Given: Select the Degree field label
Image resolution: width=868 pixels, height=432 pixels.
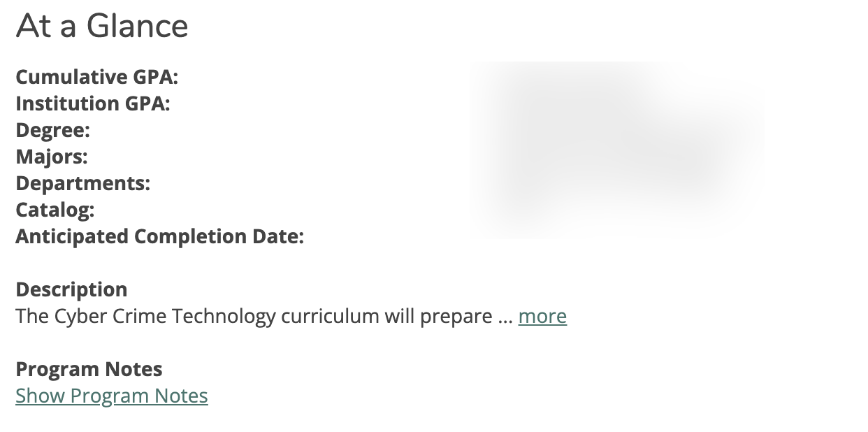Looking at the screenshot, I should point(53,130).
